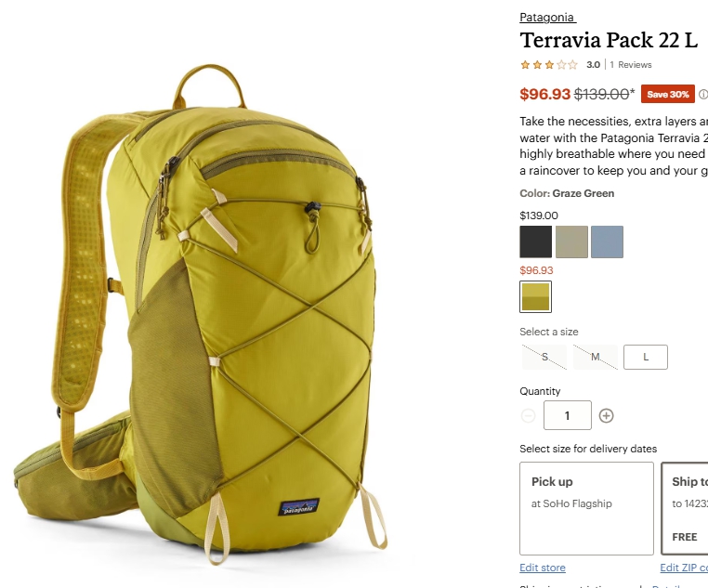Click the Edit ZIP code link
The width and height of the screenshot is (708, 588).
click(x=684, y=568)
